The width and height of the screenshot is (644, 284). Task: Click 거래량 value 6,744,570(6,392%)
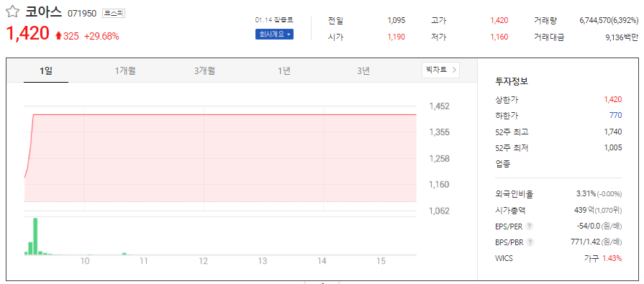609,21
